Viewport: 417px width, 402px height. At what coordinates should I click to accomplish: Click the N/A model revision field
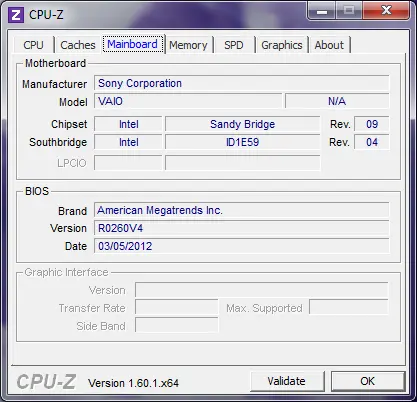[x=337, y=101]
